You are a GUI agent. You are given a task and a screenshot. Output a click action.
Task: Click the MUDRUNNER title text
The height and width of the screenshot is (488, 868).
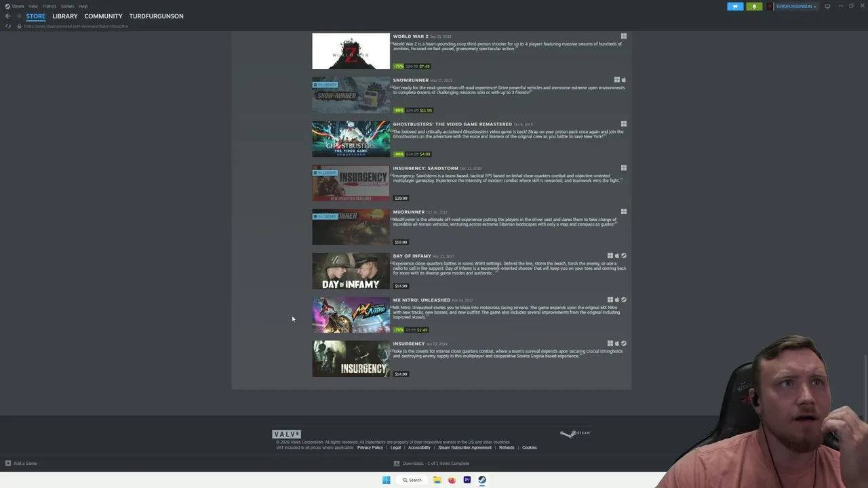coord(409,212)
